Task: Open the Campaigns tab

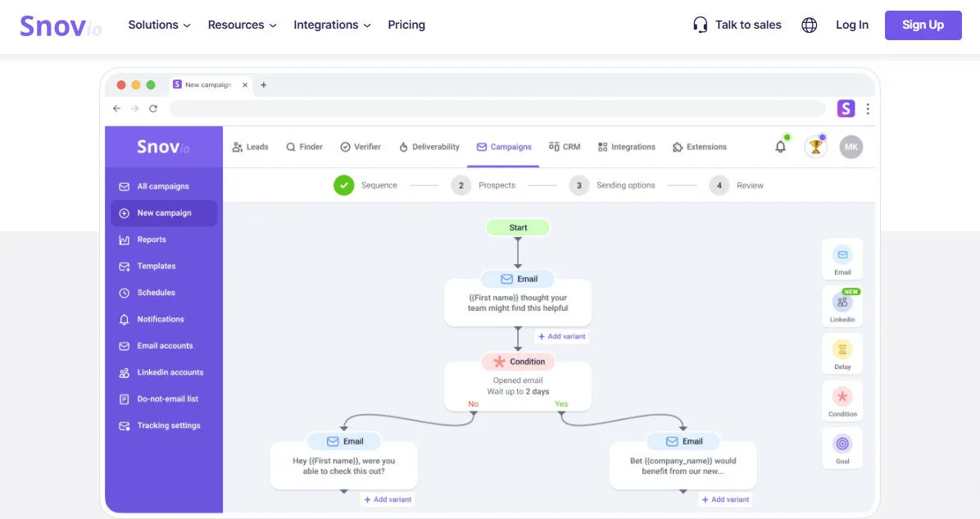Action: click(503, 147)
